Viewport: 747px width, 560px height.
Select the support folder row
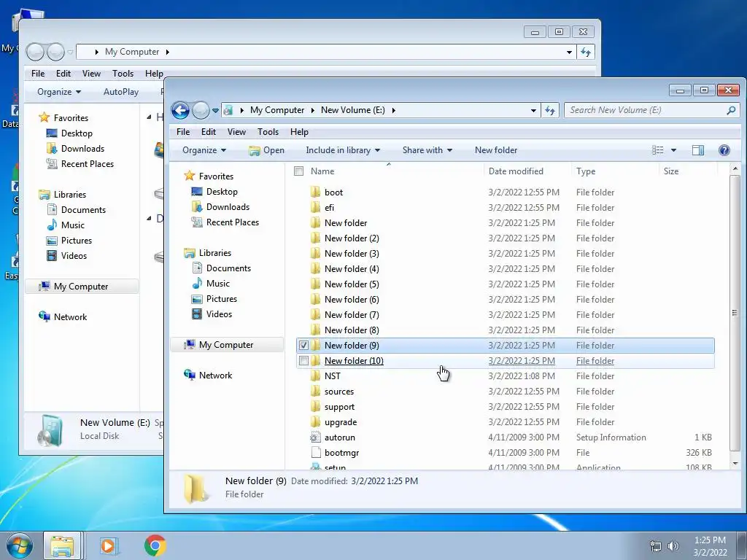click(x=505, y=407)
